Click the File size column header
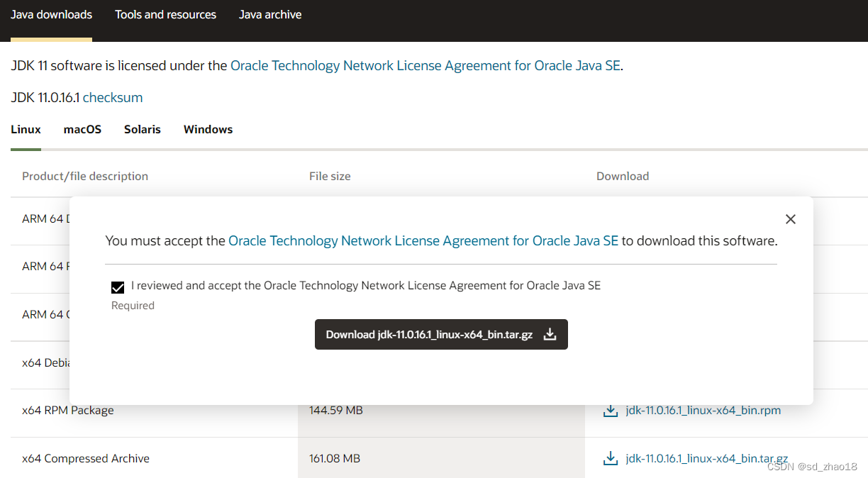 pyautogui.click(x=330, y=177)
